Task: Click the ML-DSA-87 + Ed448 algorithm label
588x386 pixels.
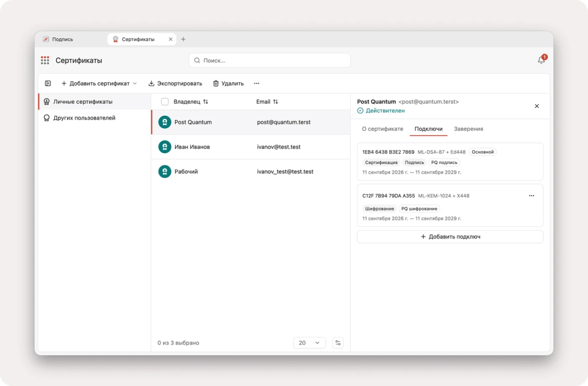Action: [x=442, y=152]
